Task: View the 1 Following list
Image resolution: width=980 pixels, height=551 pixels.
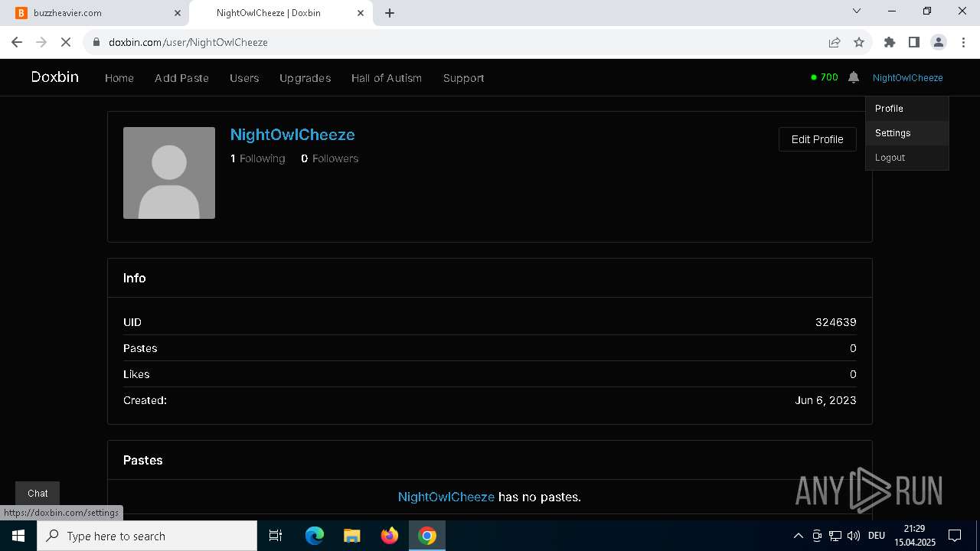Action: coord(258,158)
